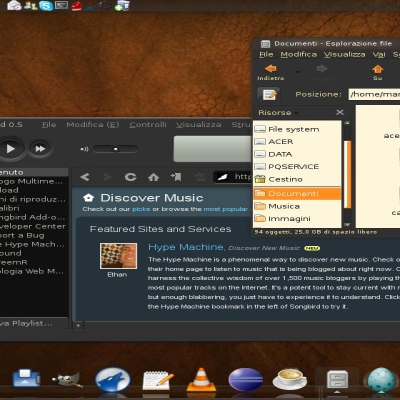Click the coffee cup dock icon
Viewport: 400px width, 400px height.
(x=290, y=379)
